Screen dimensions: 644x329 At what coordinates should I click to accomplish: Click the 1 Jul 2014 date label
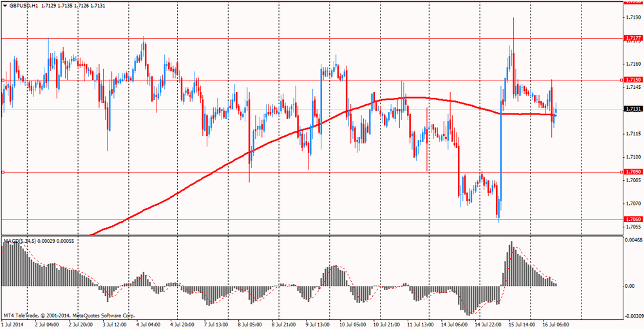tap(13, 324)
